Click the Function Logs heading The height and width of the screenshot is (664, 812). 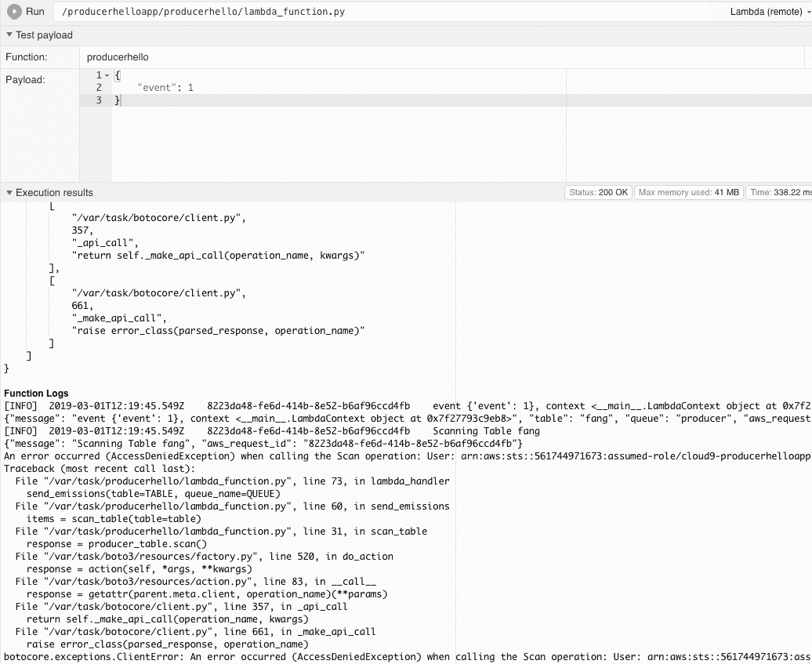point(36,393)
